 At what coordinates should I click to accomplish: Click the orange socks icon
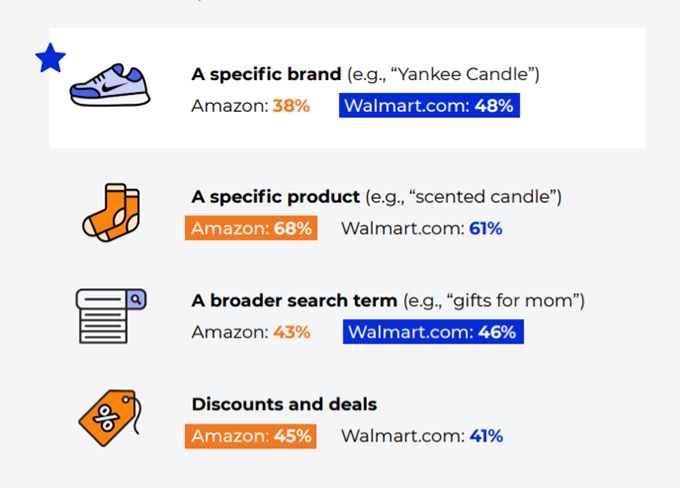click(111, 212)
